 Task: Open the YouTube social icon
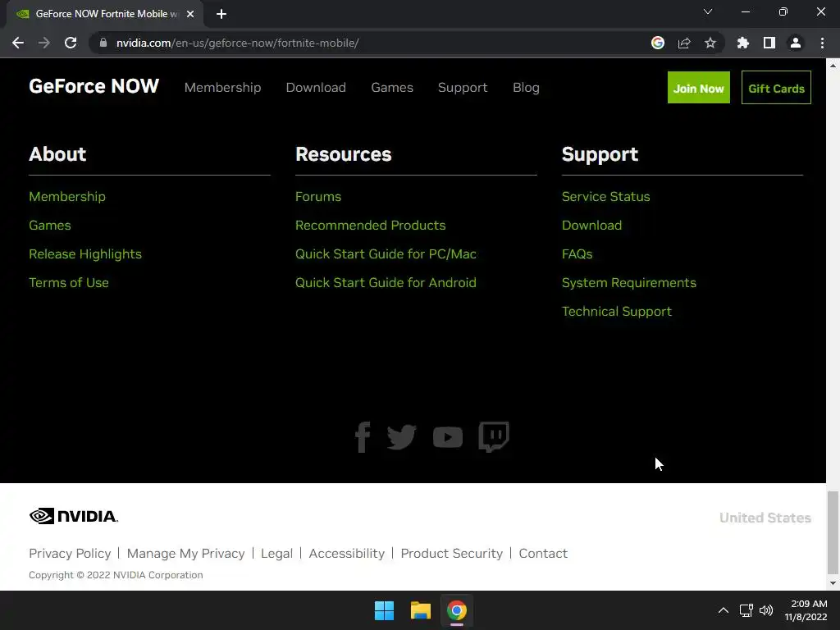click(448, 437)
